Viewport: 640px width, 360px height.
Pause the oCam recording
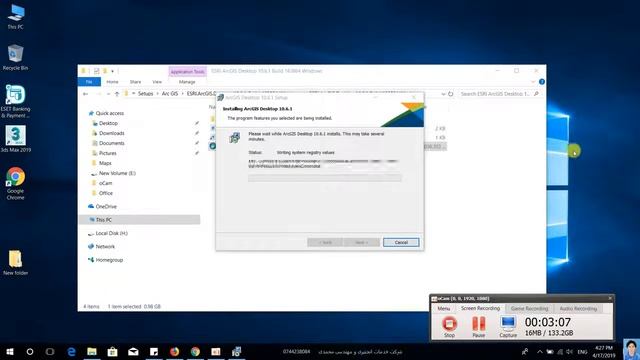(x=478, y=326)
